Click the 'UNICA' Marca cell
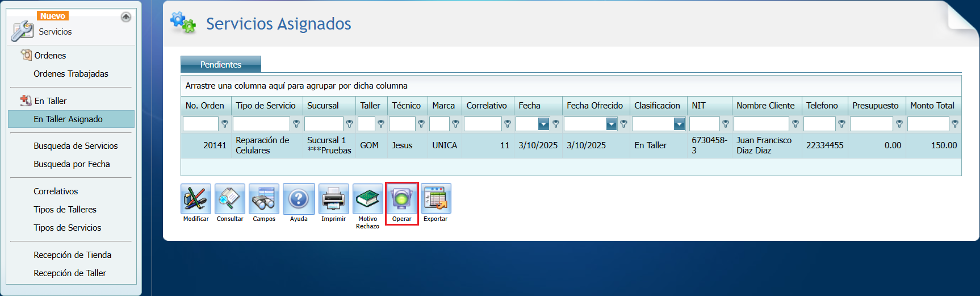The height and width of the screenshot is (296, 980). pos(445,145)
